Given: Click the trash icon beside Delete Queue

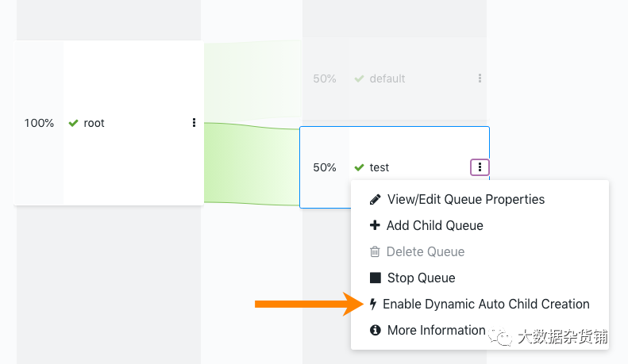Looking at the screenshot, I should (376, 252).
